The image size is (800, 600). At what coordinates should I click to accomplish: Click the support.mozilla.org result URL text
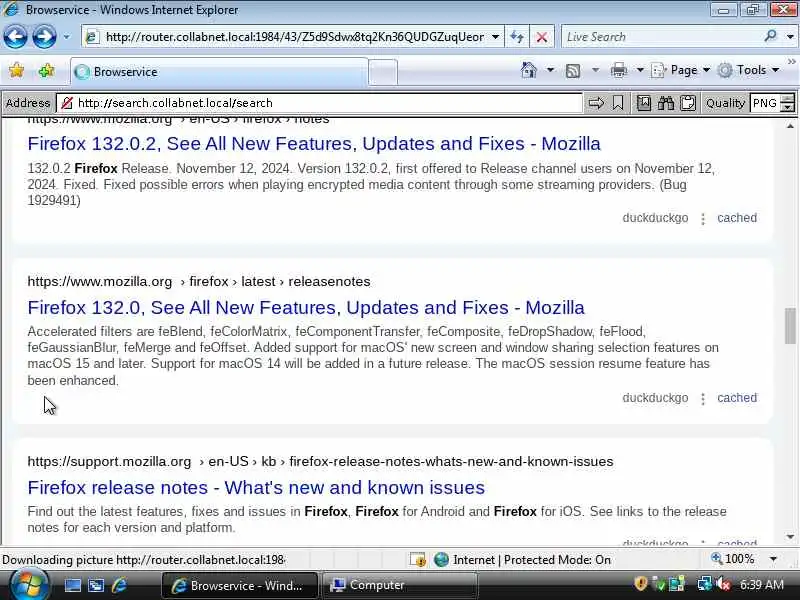click(320, 462)
